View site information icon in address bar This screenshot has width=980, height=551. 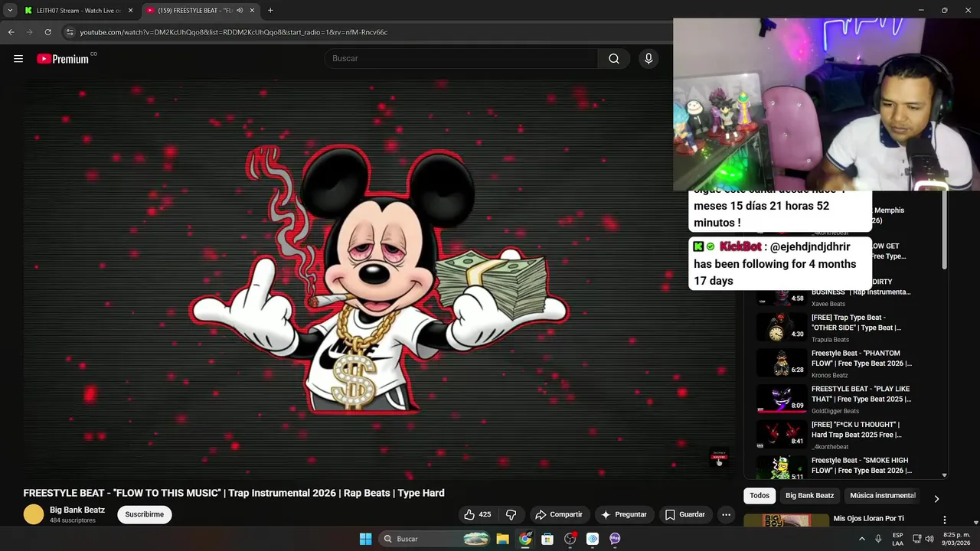70,32
